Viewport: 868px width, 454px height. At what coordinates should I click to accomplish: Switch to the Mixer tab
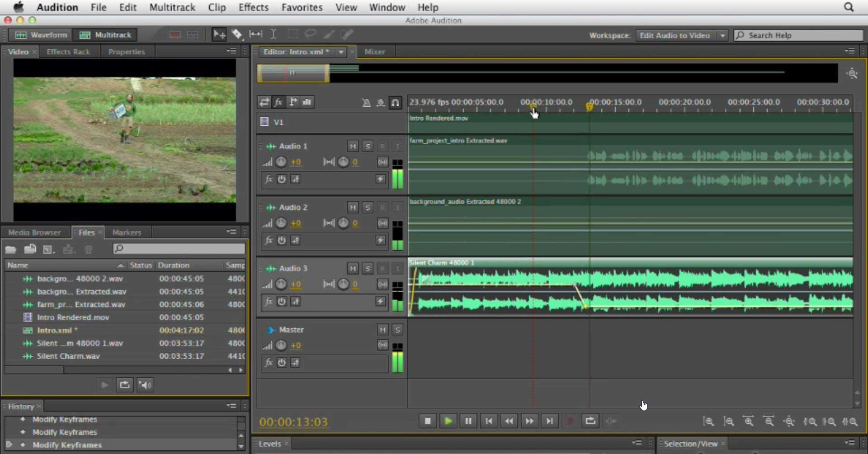[375, 52]
